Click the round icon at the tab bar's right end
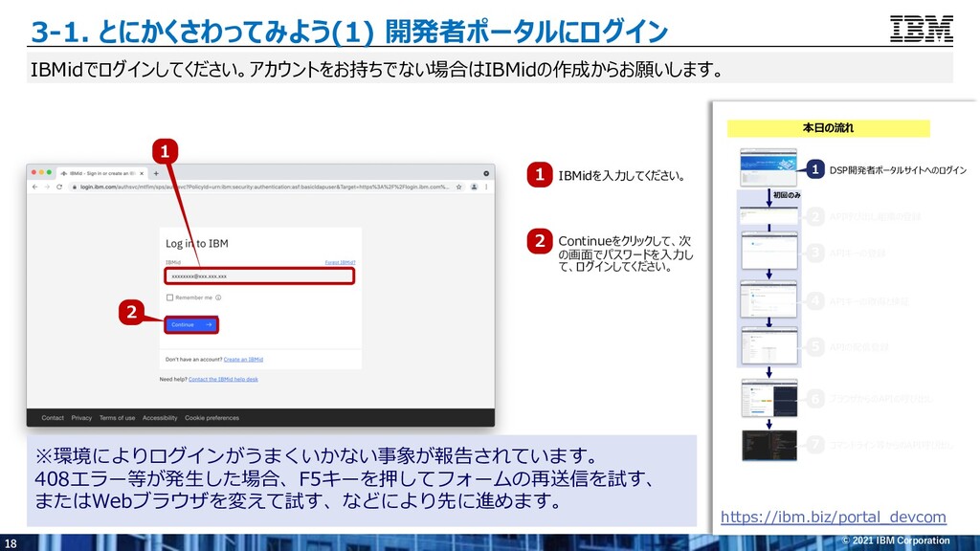Image resolution: width=980 pixels, height=551 pixels. [x=486, y=173]
